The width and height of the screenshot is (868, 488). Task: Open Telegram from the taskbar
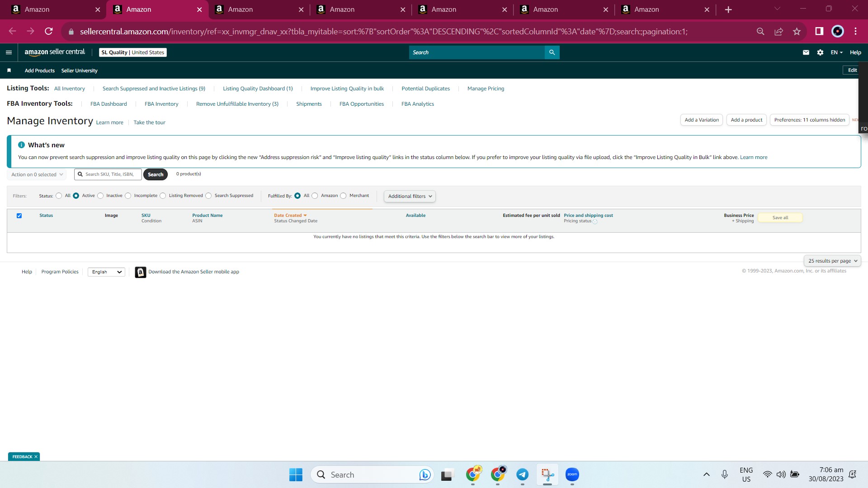point(523,475)
